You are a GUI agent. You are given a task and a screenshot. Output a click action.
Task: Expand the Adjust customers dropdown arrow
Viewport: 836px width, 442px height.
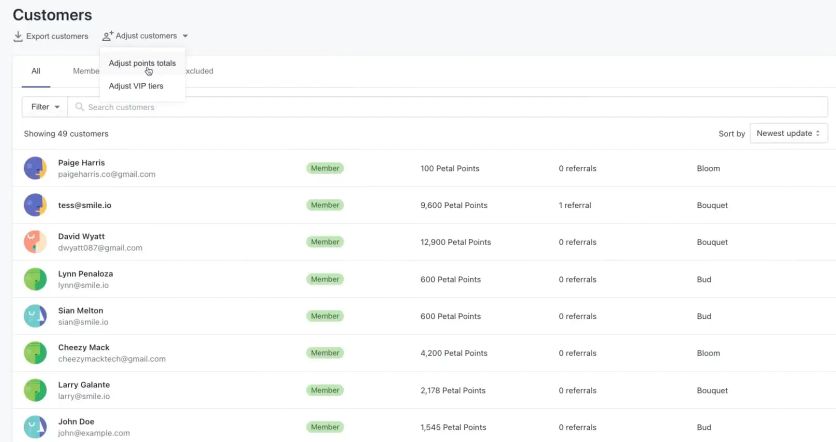point(185,36)
